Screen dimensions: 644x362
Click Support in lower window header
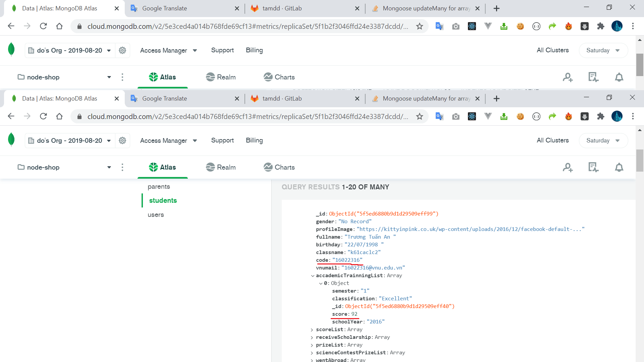coord(222,140)
